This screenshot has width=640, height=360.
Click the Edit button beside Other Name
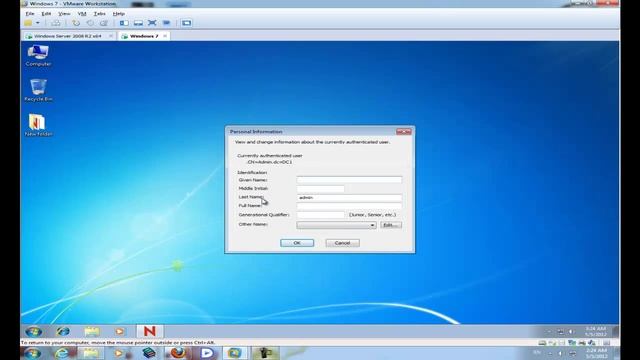(x=391, y=225)
